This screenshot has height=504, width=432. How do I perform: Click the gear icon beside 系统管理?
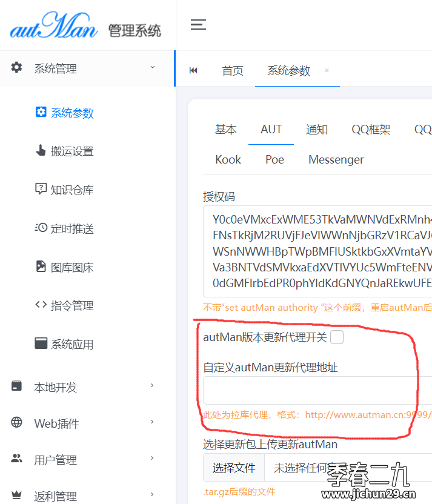pyautogui.click(x=16, y=67)
